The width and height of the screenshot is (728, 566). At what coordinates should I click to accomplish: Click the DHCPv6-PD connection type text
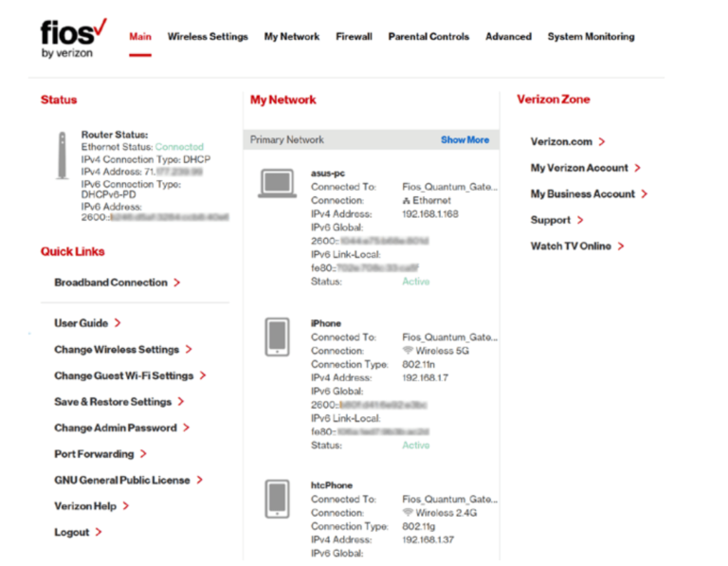(x=108, y=194)
